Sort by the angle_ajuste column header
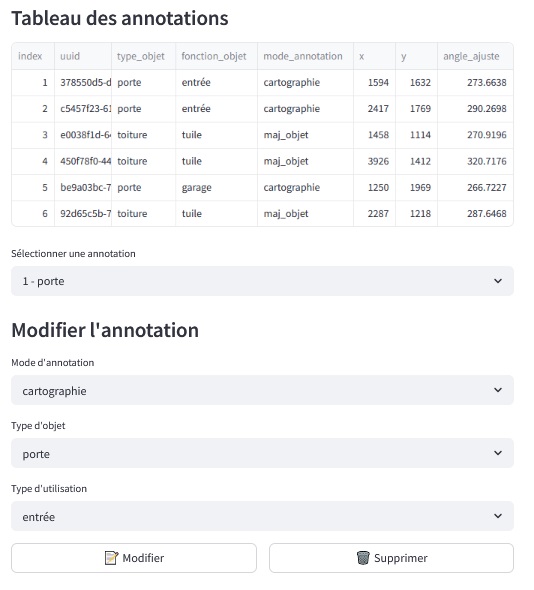 coord(475,56)
